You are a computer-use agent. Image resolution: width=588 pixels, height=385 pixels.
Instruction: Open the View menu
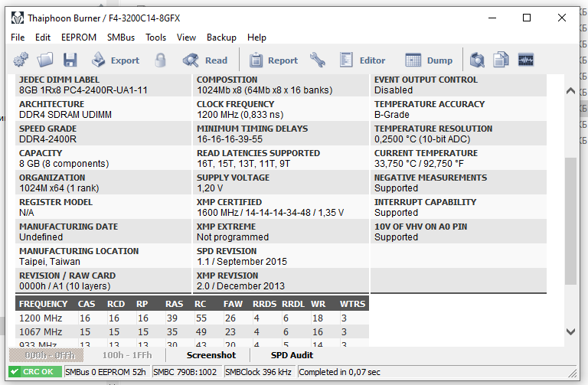click(x=186, y=38)
